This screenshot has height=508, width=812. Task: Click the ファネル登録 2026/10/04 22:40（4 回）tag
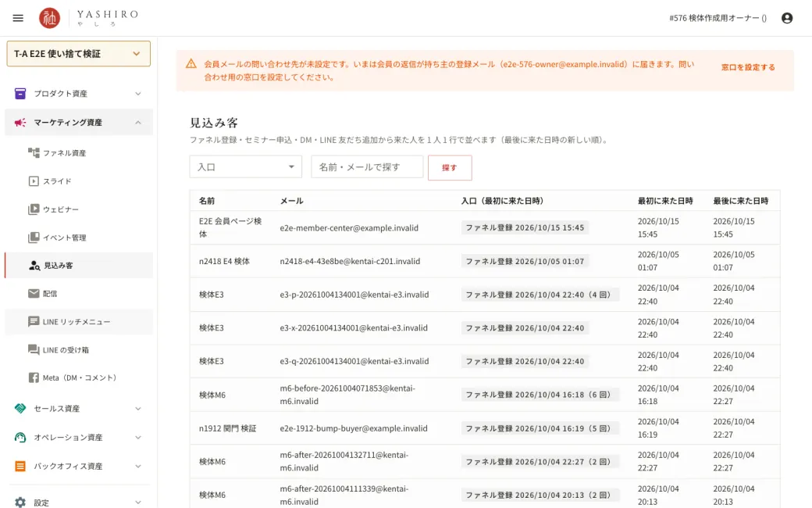pos(540,295)
